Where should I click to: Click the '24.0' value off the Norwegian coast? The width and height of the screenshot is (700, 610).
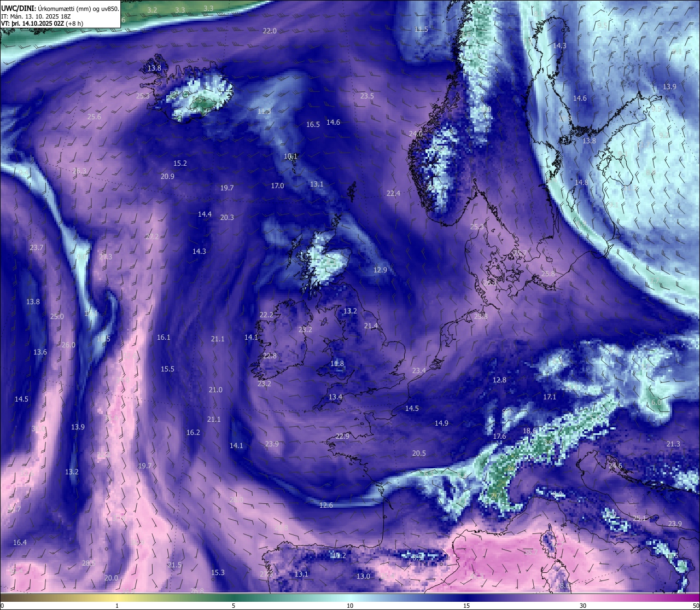point(416,133)
